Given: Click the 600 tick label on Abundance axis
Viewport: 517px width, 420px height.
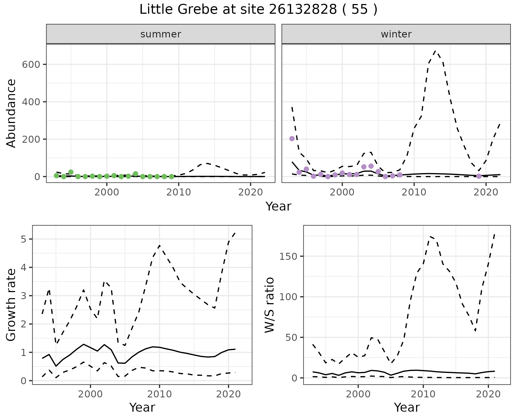Looking at the screenshot, I should coord(31,65).
